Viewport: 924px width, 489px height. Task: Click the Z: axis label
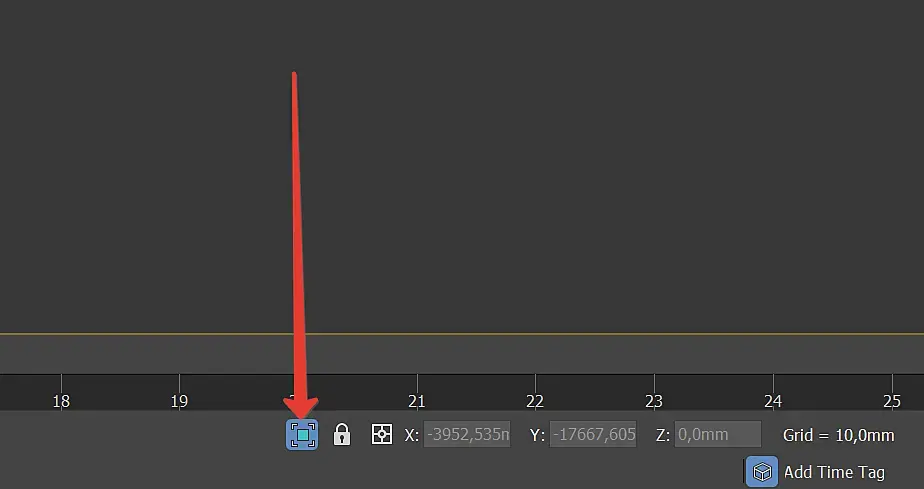[662, 435]
